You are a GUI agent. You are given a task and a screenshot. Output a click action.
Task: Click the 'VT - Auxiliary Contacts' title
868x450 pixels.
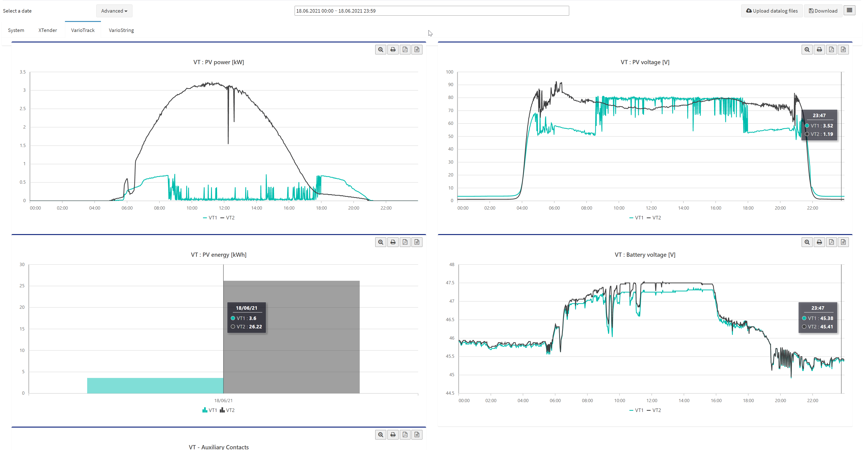point(219,447)
